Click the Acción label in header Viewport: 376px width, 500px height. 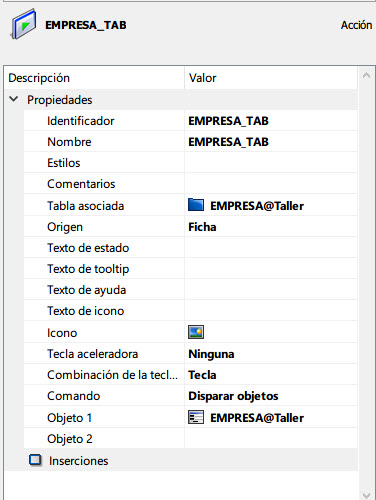[356, 25]
